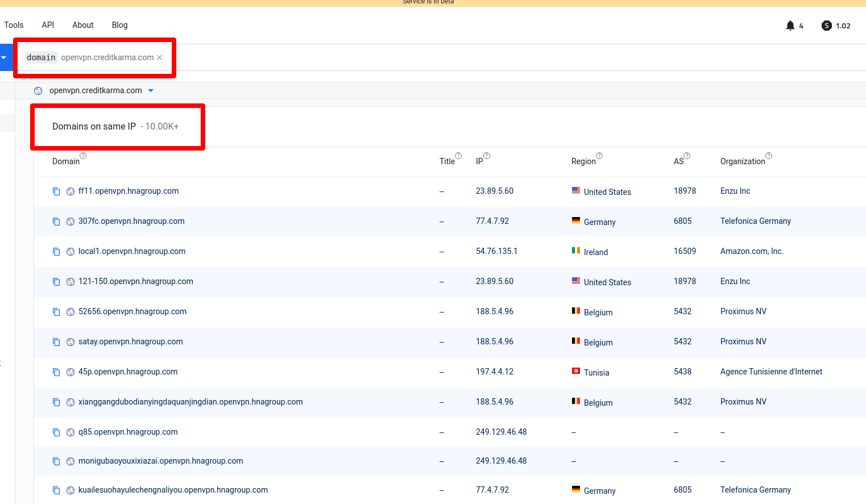Show help for the Title column
The height and width of the screenshot is (504, 866).
(x=458, y=156)
